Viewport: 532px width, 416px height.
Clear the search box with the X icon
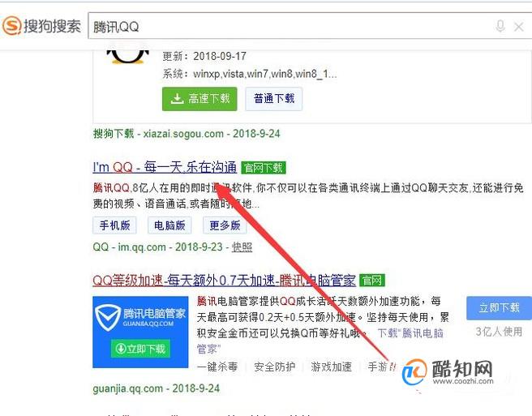pos(519,27)
